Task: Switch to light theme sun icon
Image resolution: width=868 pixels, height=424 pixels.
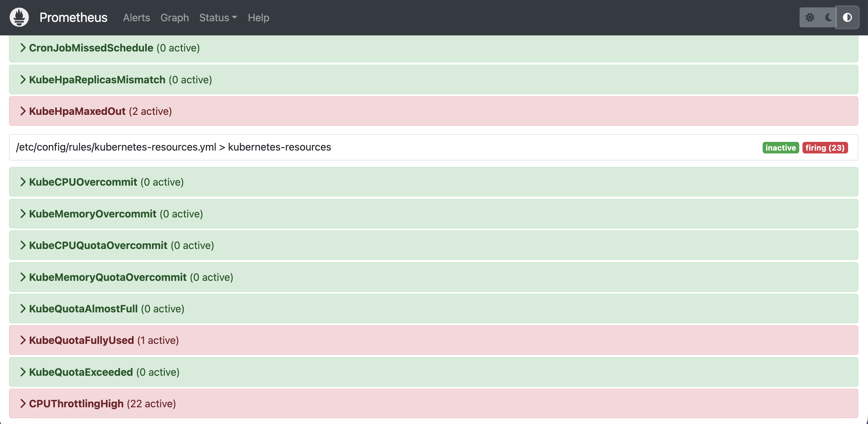Action: coord(810,18)
